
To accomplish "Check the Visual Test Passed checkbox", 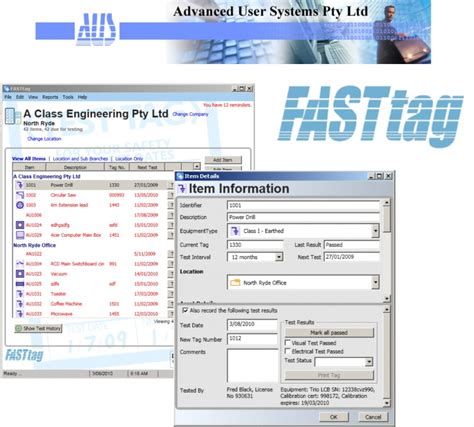I will pos(287,342).
